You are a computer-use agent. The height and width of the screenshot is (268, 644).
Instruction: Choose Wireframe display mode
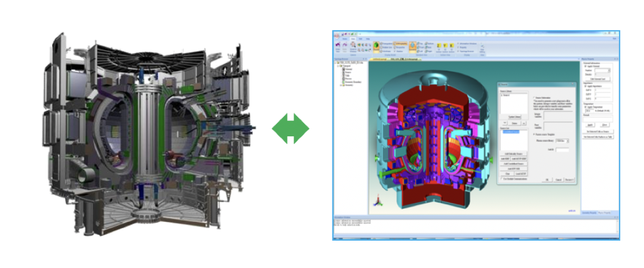tap(385, 52)
